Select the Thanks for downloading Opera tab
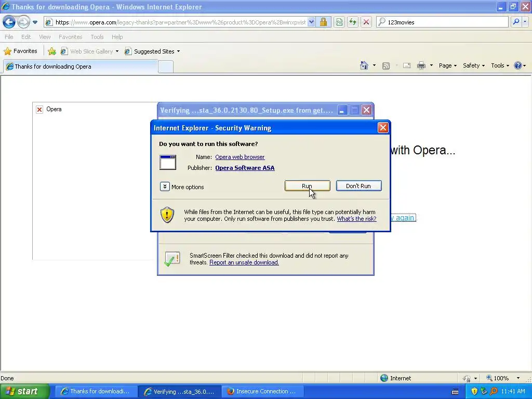Viewport: 532px width, 399px height. coord(81,66)
